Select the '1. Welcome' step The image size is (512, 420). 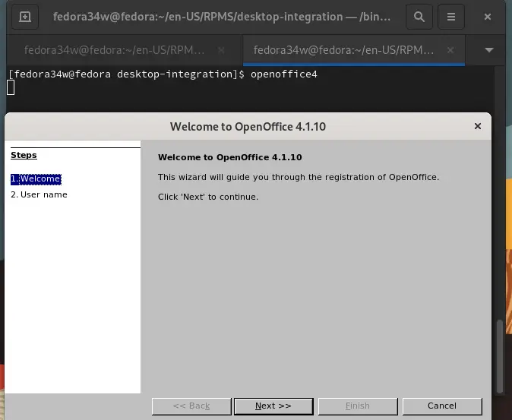click(36, 179)
